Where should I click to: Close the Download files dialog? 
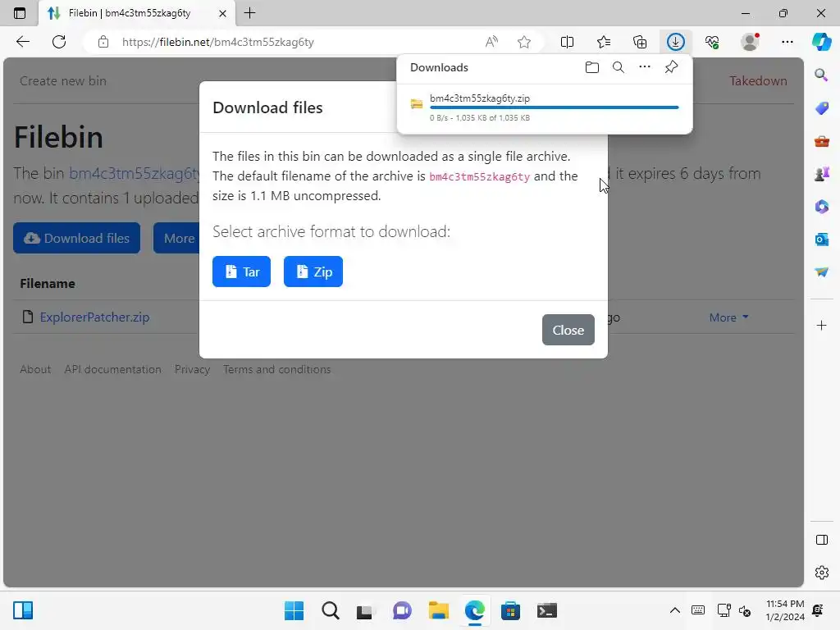[x=568, y=330]
